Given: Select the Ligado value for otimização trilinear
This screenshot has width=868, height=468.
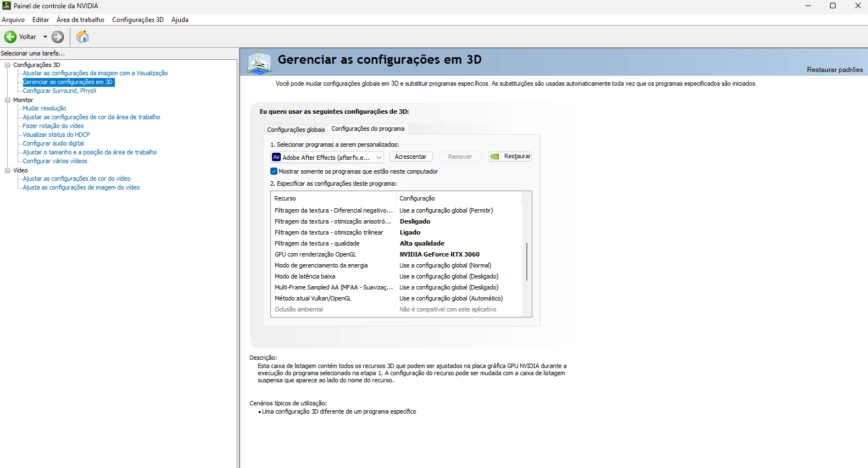Looking at the screenshot, I should (410, 232).
